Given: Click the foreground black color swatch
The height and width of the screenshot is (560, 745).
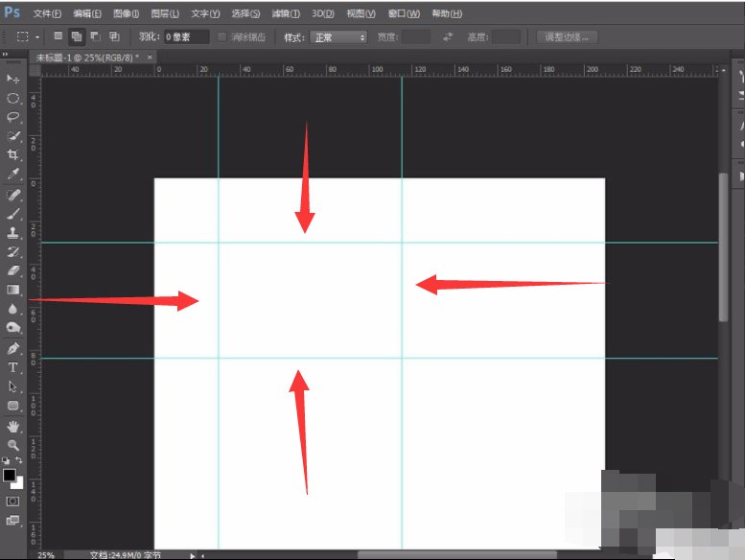Looking at the screenshot, I should pos(9,475).
